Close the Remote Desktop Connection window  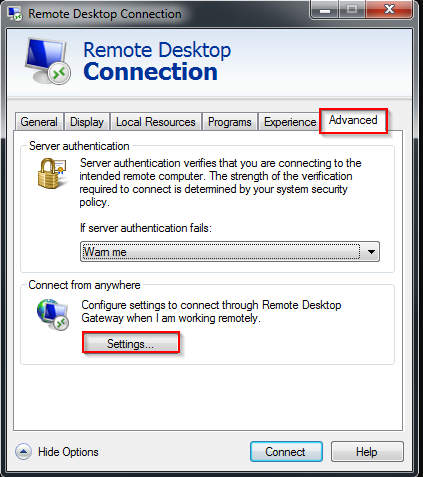tap(389, 9)
